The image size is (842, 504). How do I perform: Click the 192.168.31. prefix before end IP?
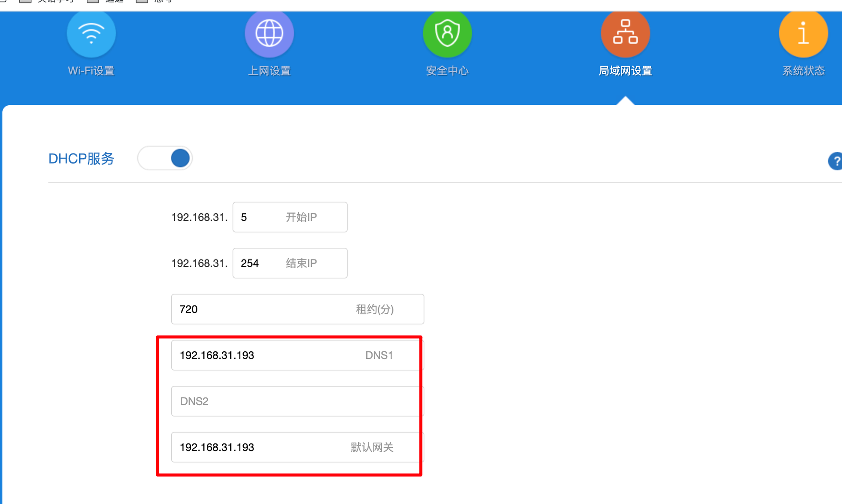200,263
